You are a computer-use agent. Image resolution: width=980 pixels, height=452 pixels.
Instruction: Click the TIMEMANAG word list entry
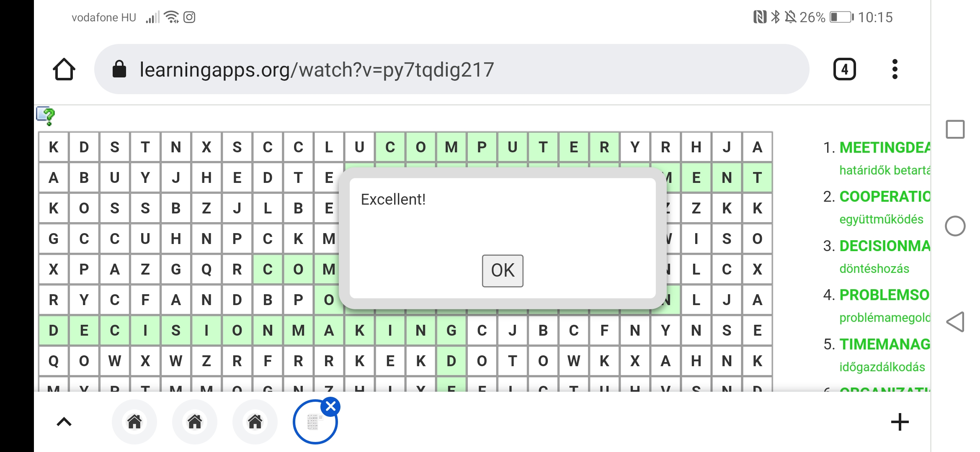(885, 344)
